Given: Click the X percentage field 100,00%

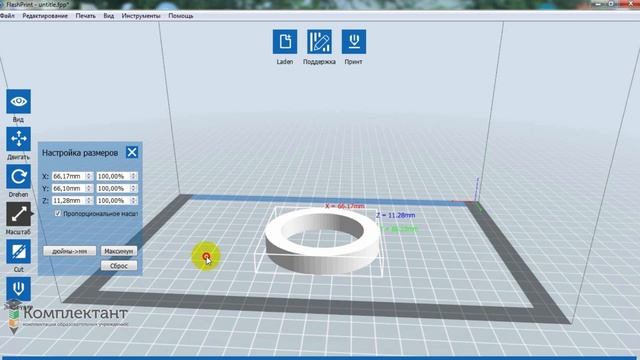Looking at the screenshot, I should [113, 176].
